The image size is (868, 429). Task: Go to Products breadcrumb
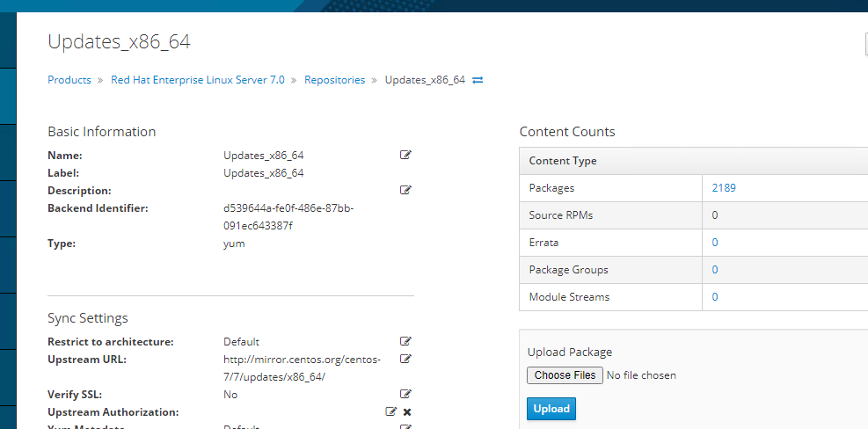click(69, 80)
